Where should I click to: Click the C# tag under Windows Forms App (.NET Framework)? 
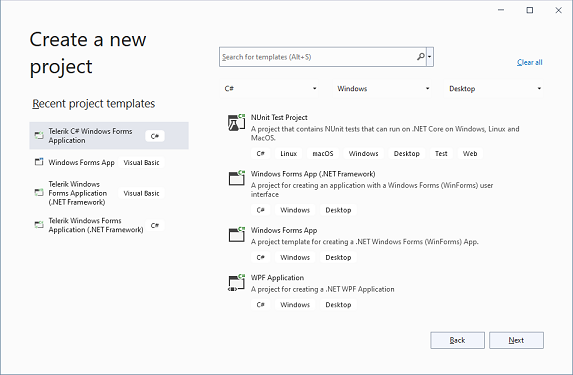pyautogui.click(x=260, y=210)
